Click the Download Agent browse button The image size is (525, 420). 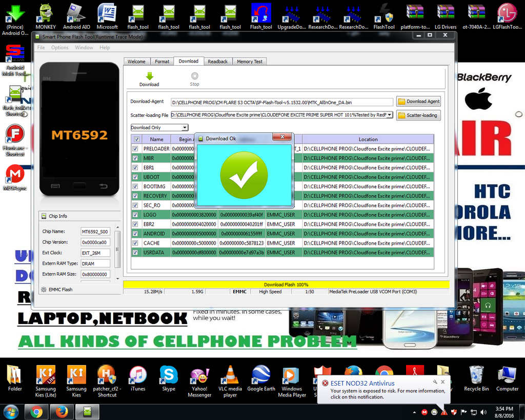[x=418, y=102]
